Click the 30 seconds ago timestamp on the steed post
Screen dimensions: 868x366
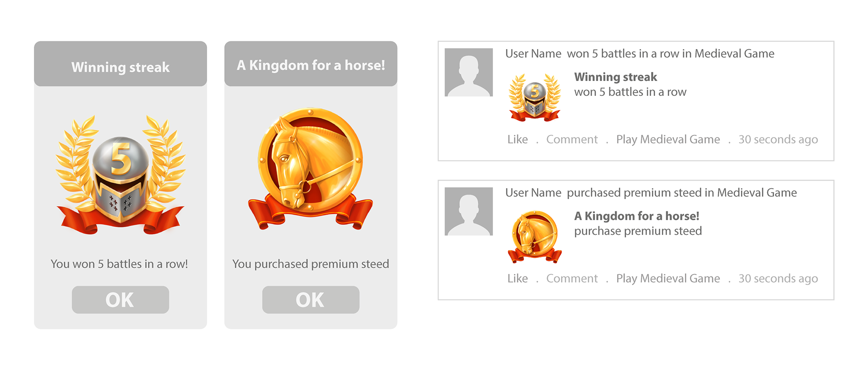pos(778,278)
